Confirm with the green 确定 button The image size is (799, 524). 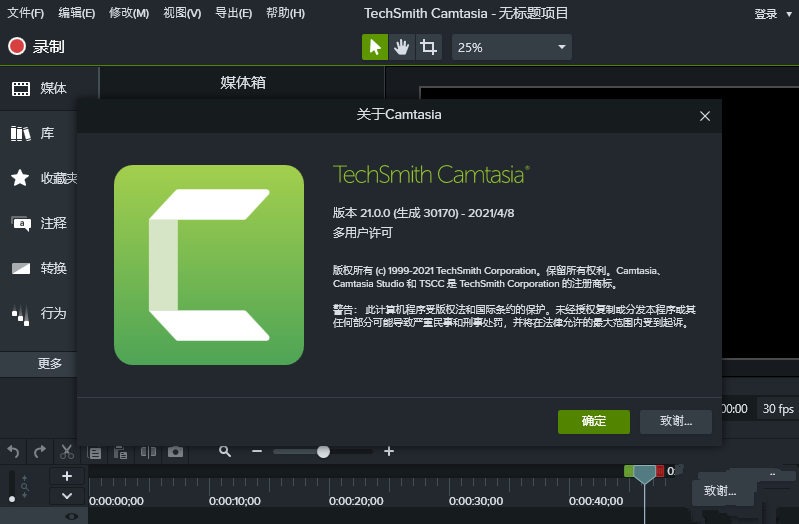pyautogui.click(x=594, y=422)
